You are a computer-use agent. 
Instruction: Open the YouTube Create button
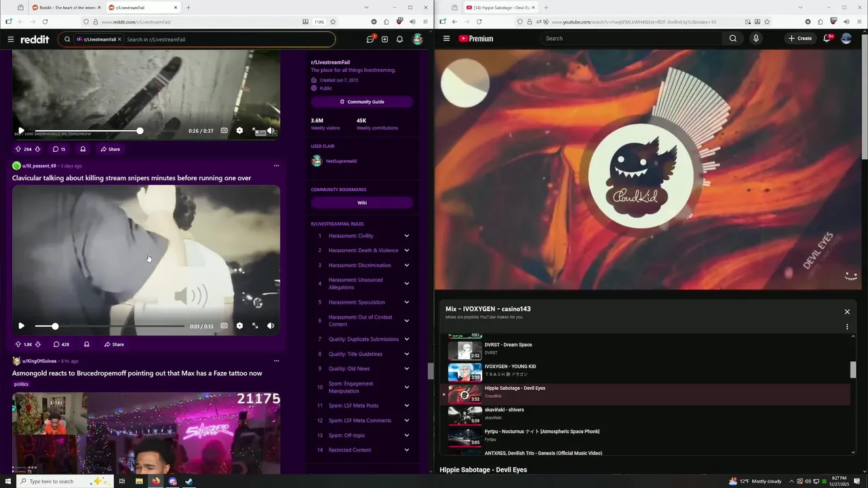click(800, 39)
